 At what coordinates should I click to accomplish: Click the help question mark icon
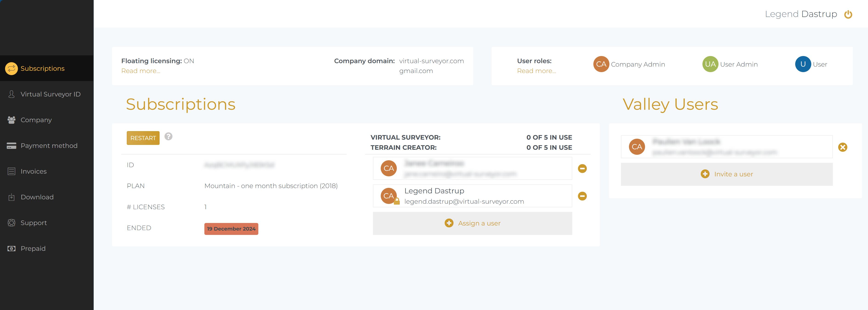tap(168, 136)
